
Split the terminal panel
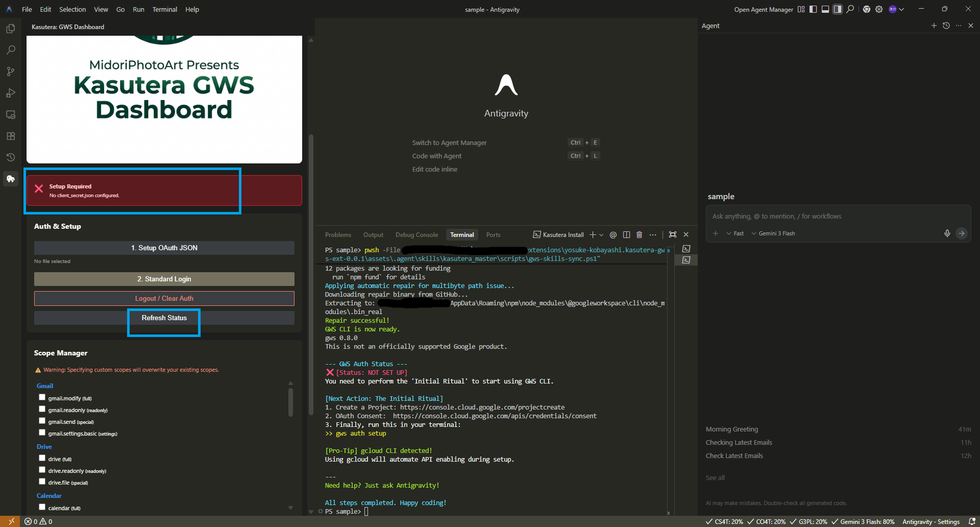point(626,235)
